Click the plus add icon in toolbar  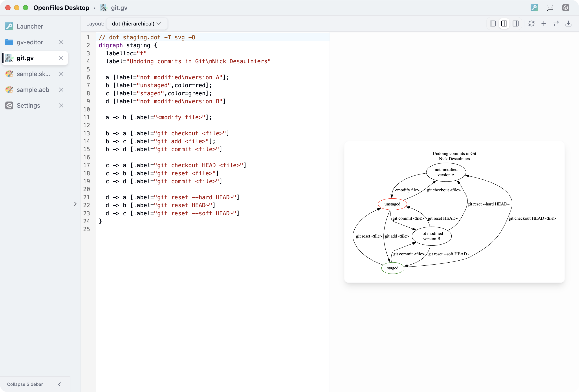pos(544,24)
